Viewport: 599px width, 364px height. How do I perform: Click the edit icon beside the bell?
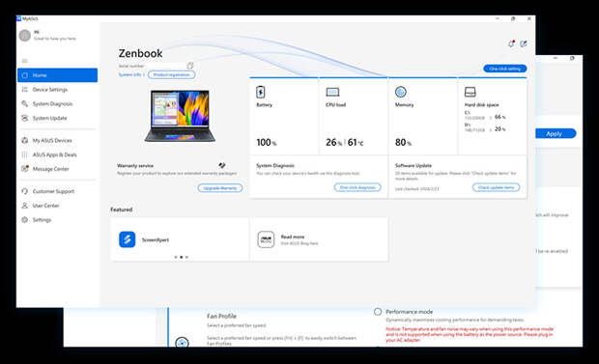pos(524,43)
